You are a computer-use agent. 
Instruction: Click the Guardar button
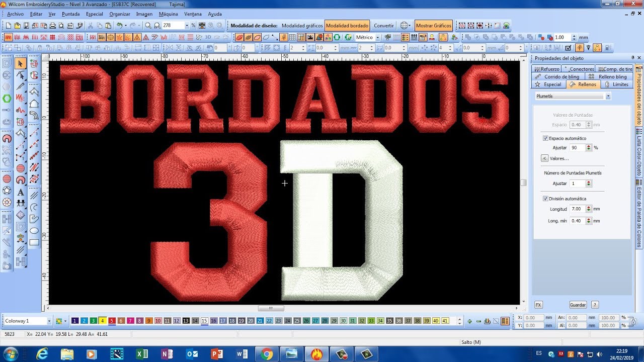578,305
